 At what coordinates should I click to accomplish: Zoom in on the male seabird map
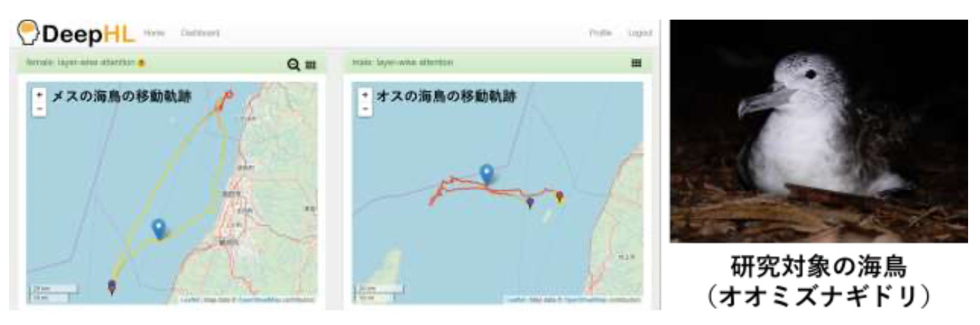click(365, 94)
